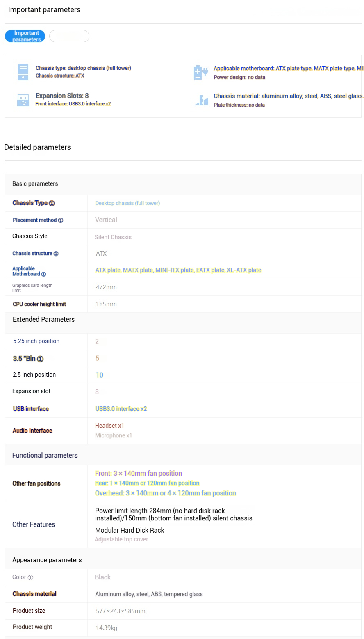Select the Important parameters tab
This screenshot has width=364, height=639.
coord(25,36)
